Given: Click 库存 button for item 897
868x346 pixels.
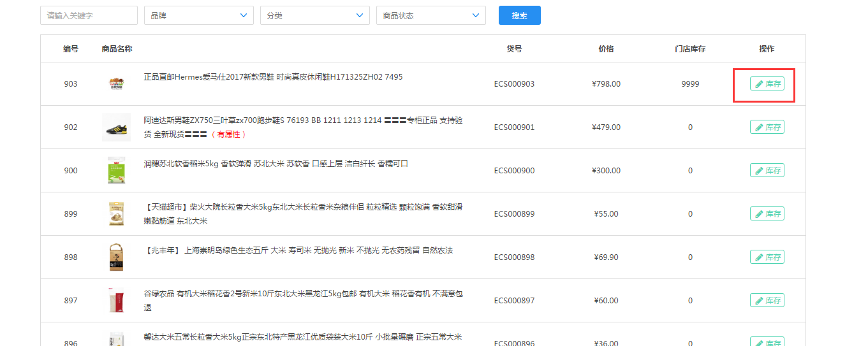Looking at the screenshot, I should [767, 301].
